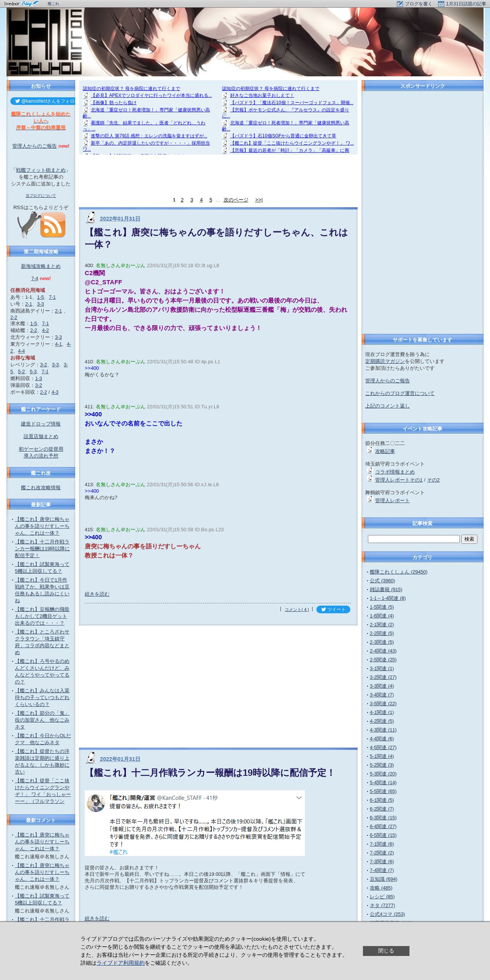
Task: Expand the embedded tweet chevron menu
Action: (x=299, y=798)
